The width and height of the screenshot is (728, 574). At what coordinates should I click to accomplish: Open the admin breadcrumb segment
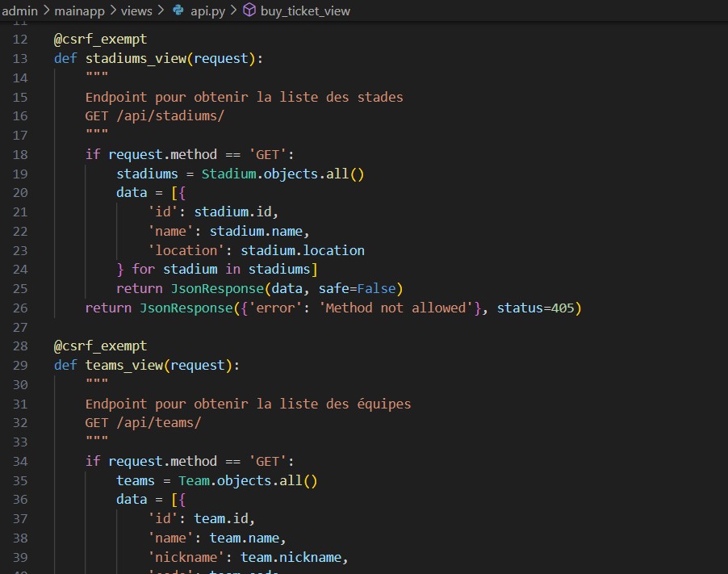pyautogui.click(x=19, y=10)
